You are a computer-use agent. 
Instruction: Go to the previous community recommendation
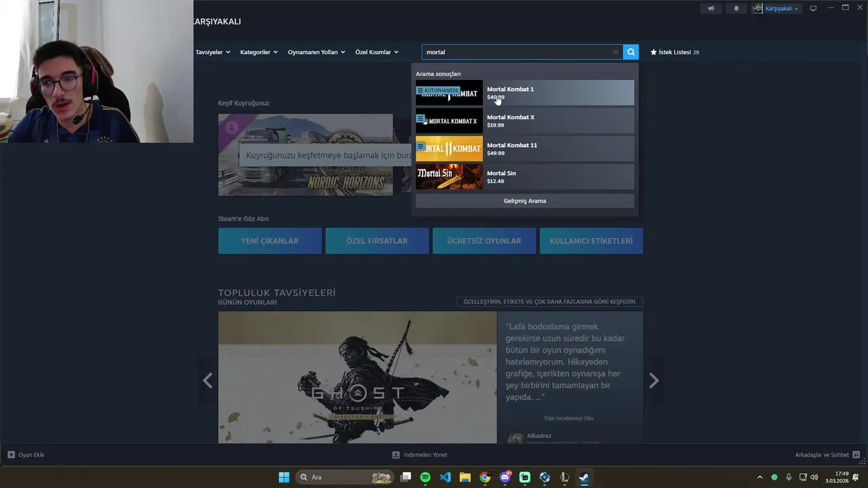[208, 381]
